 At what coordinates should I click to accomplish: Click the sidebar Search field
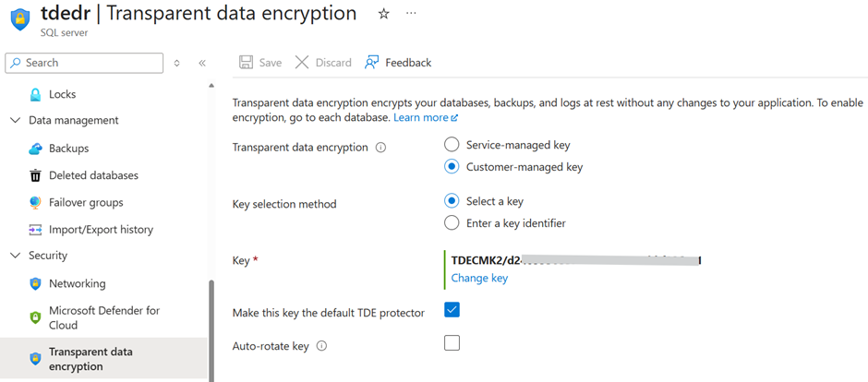(x=88, y=63)
